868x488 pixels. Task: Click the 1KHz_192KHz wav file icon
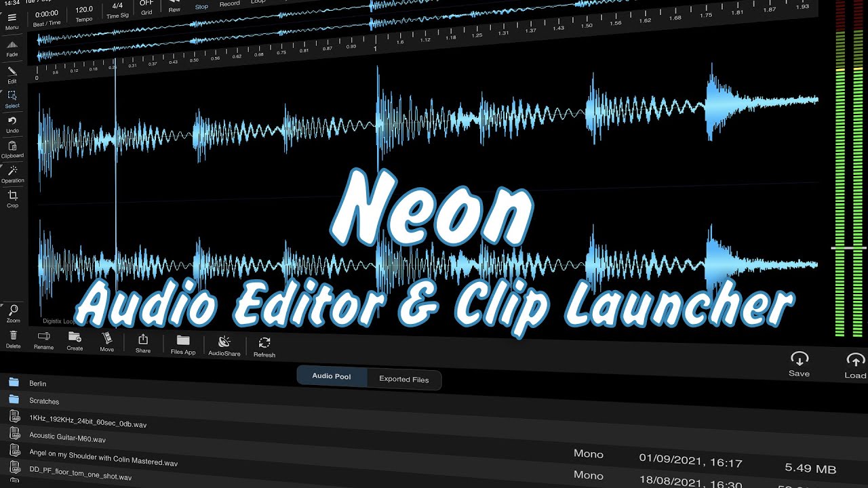point(14,416)
